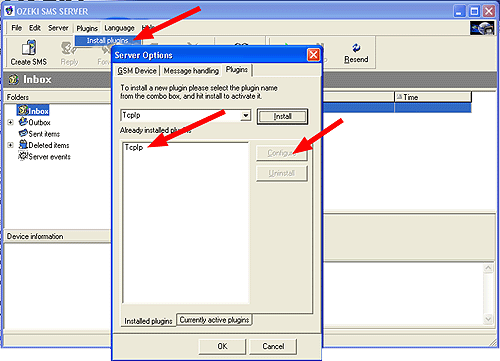Screen dimensions: 500x361
Task: Click the Reply toolbar icon
Action: pyautogui.click(x=68, y=48)
